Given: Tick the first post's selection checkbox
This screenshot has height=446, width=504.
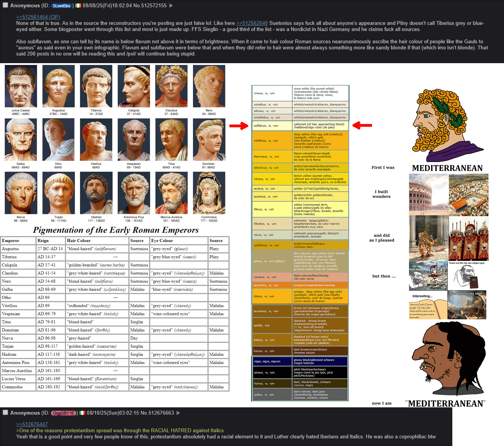Looking at the screenshot, I should 5,5.
